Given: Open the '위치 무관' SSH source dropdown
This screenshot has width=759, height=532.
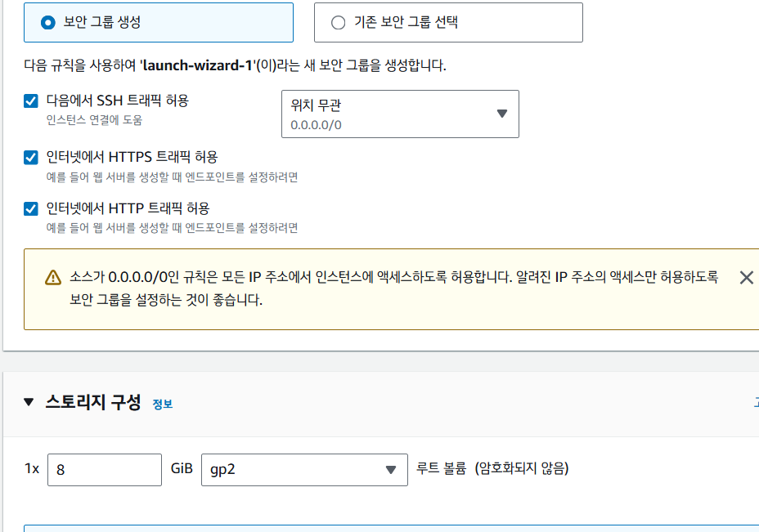Looking at the screenshot, I should coord(400,114).
